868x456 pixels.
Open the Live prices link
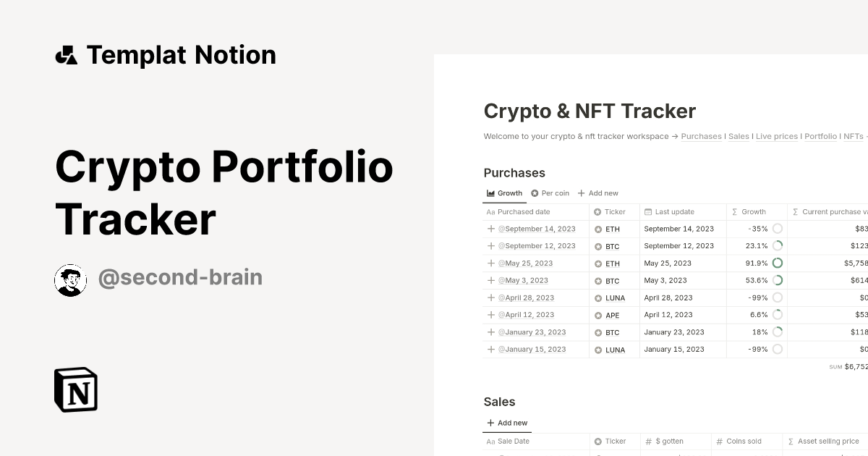pyautogui.click(x=777, y=136)
